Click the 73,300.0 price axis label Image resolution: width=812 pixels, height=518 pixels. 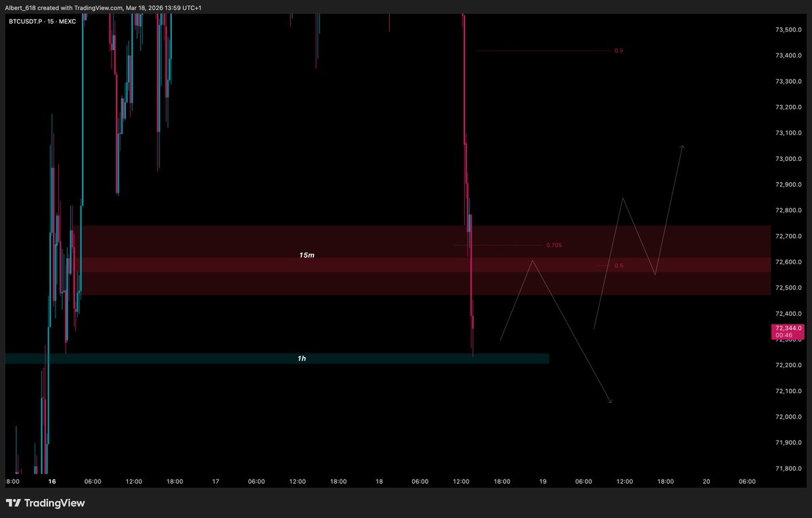788,81
